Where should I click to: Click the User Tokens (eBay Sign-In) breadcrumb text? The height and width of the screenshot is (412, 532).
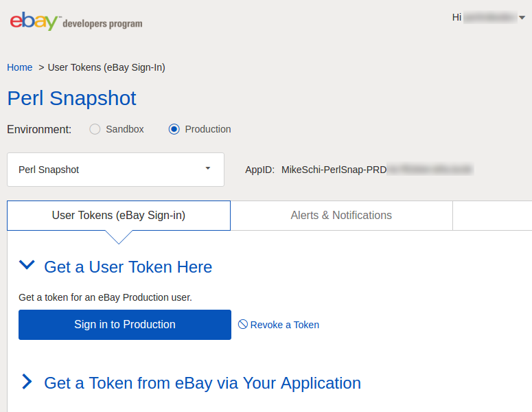tap(106, 67)
